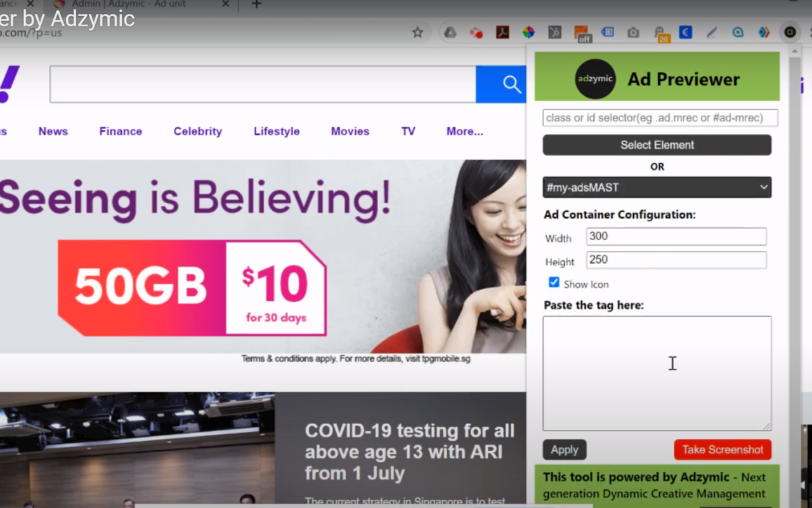Open the Celebrity section
Image resolution: width=812 pixels, height=508 pixels.
[198, 131]
